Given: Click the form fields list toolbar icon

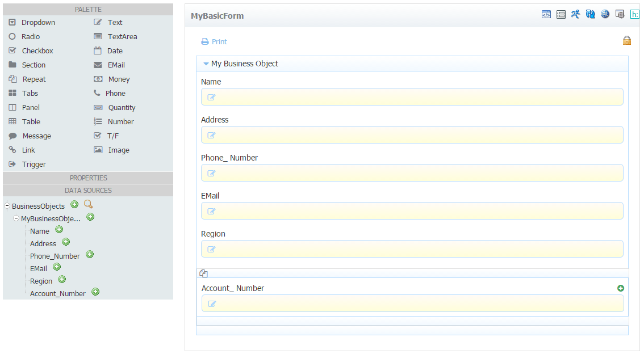Looking at the screenshot, I should [561, 14].
